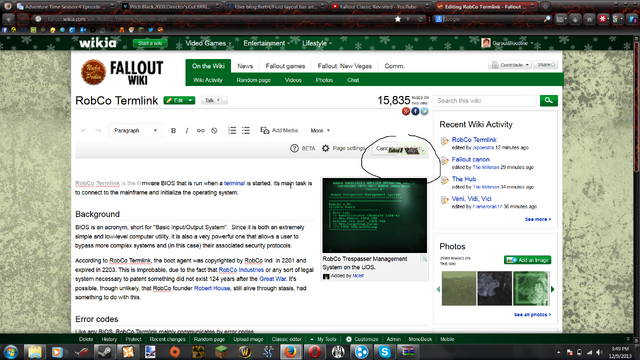This screenshot has width=640, height=360.
Task: Switch to Firefox in the taskbar
Action: (x=291, y=351)
